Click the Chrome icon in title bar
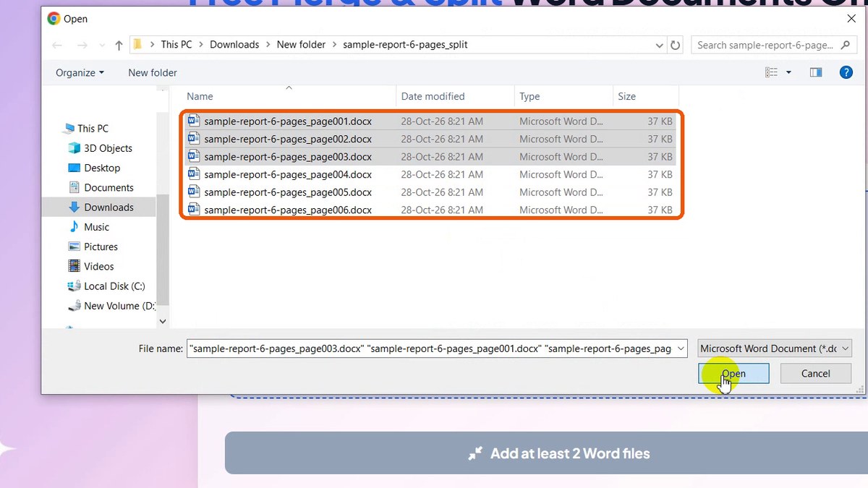 tap(54, 19)
